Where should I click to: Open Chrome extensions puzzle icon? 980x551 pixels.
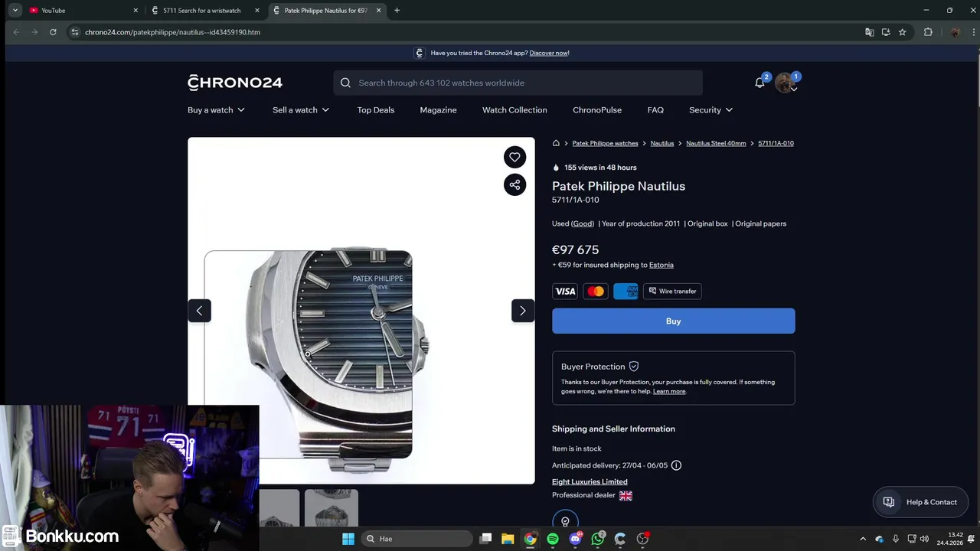(928, 32)
